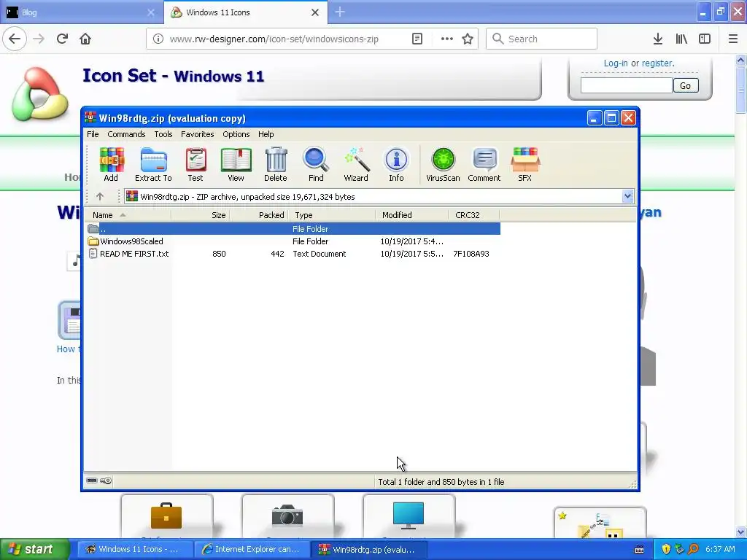Screen dimensions: 747x560
Task: Launch the Wizard tool
Action: 356,164
